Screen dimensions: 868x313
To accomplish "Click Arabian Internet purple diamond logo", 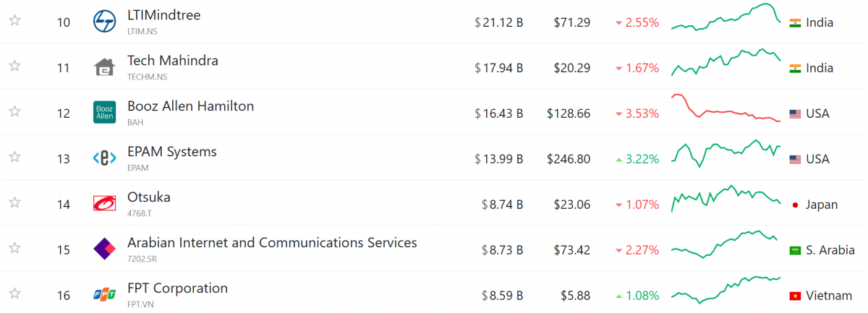I will [105, 249].
